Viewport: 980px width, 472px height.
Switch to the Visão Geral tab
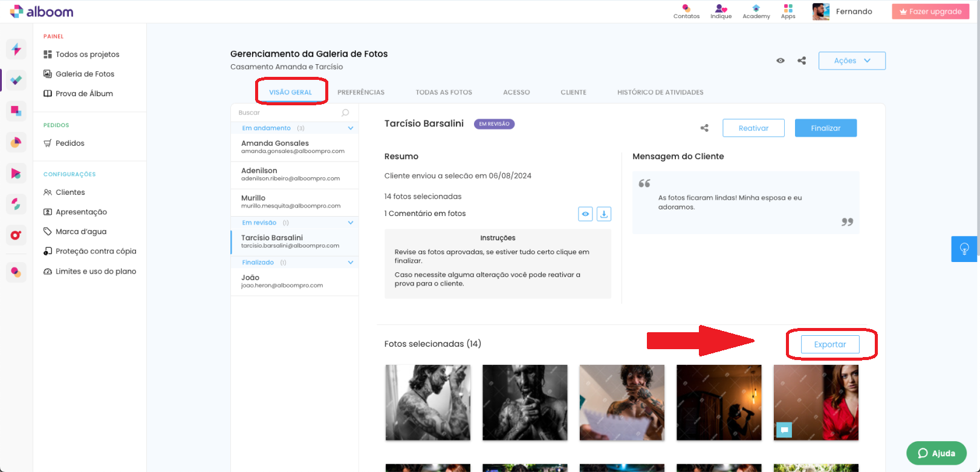coord(291,92)
